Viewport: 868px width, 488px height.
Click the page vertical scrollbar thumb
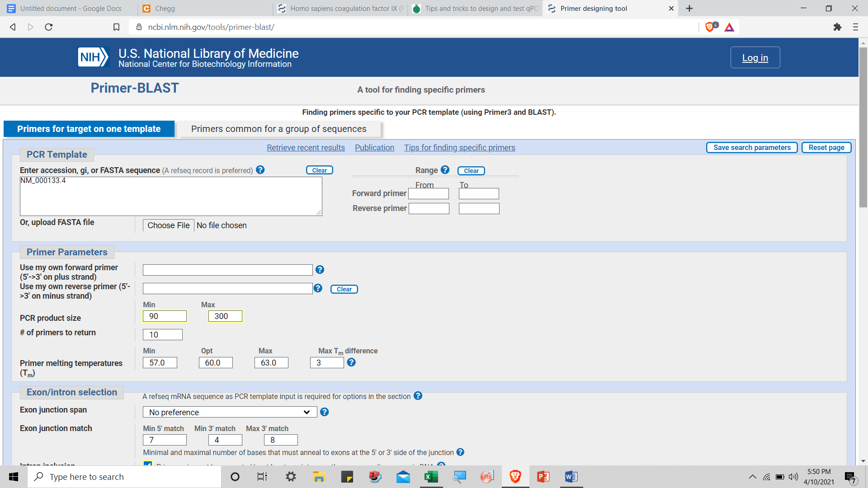[x=863, y=127]
